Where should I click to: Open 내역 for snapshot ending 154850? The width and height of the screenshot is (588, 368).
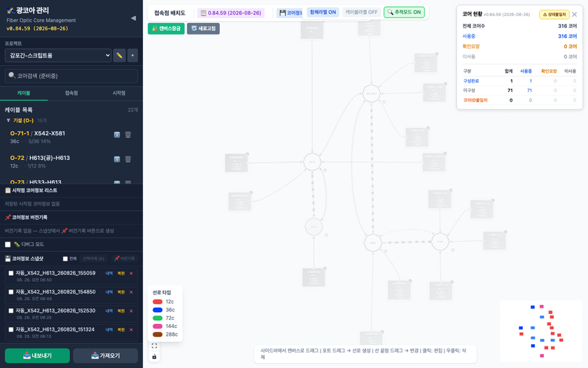[109, 292]
